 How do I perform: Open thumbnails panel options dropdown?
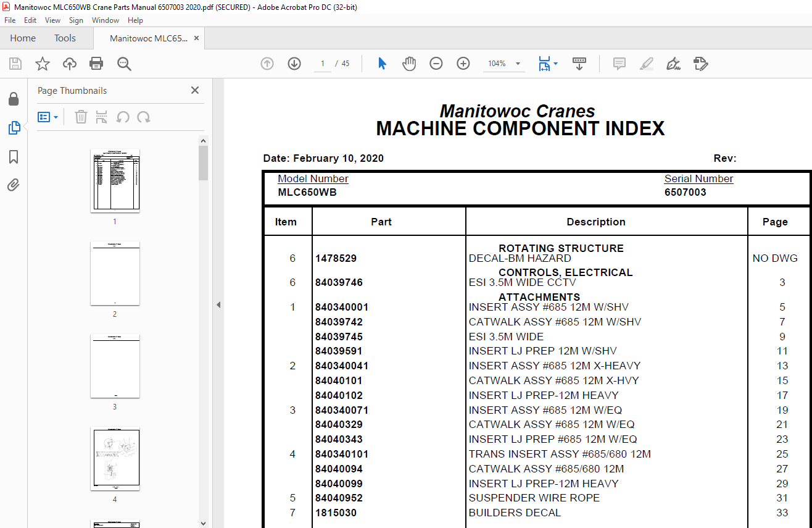coord(48,117)
